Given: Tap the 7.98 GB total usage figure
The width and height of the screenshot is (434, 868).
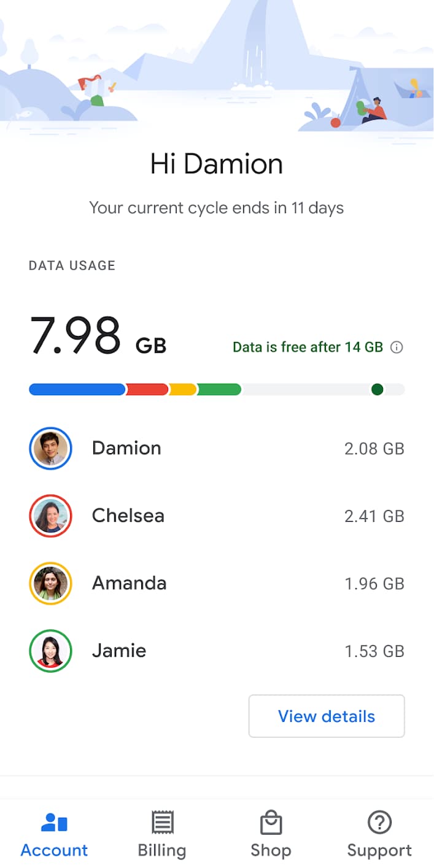Looking at the screenshot, I should (x=98, y=336).
